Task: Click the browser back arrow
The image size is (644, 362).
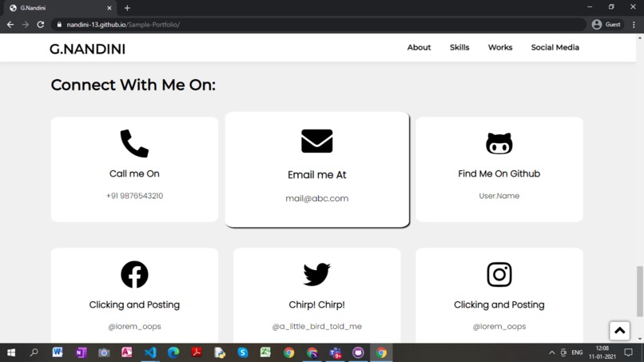Action: pos(10,25)
